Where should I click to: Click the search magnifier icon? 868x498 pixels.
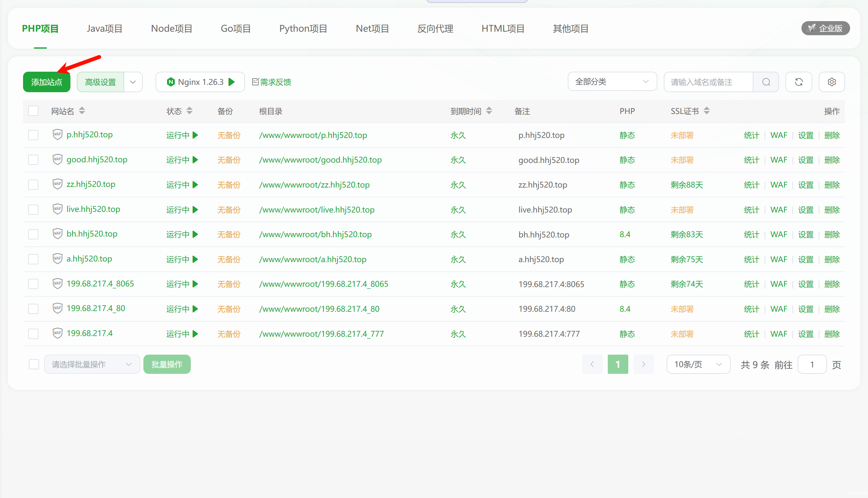766,82
